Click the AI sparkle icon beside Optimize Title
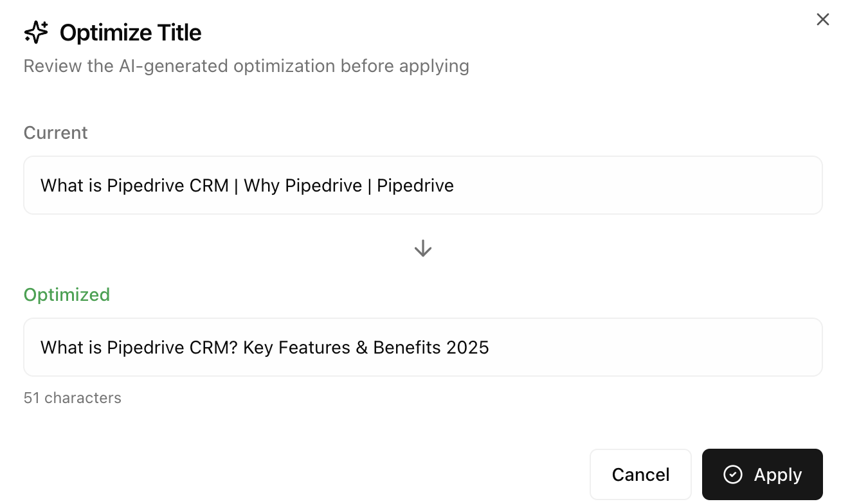 point(36,31)
